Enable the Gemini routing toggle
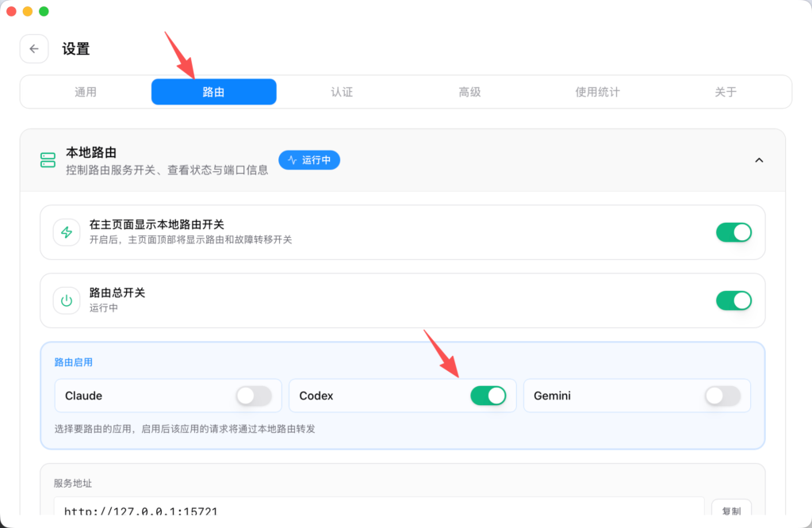The width and height of the screenshot is (812, 528). [x=723, y=396]
